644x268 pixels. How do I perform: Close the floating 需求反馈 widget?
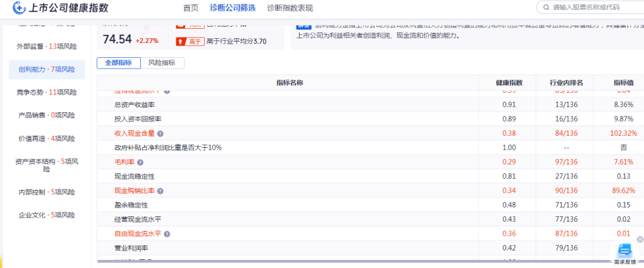(x=640, y=239)
